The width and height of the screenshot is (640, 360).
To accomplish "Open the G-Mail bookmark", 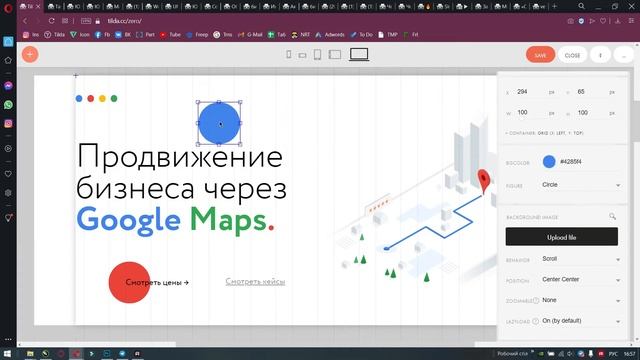I will 250,35.
